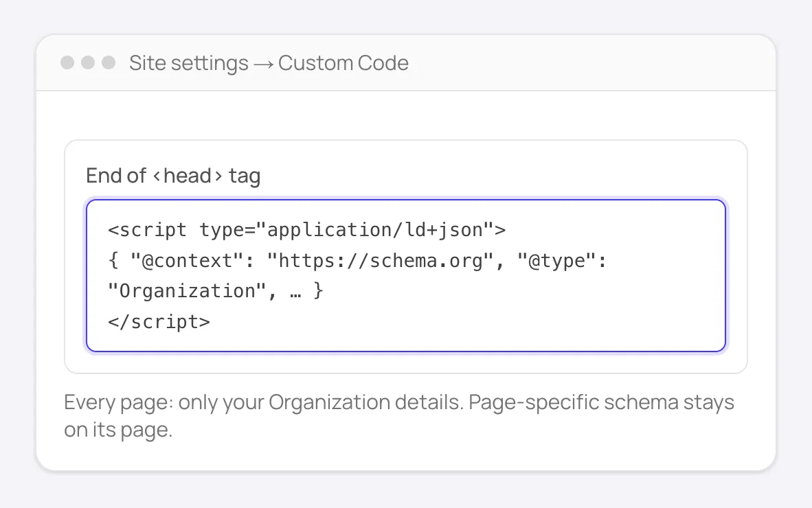The image size is (812, 508).
Task: Click the 'End of <head> tag' label
Action: coord(173,176)
